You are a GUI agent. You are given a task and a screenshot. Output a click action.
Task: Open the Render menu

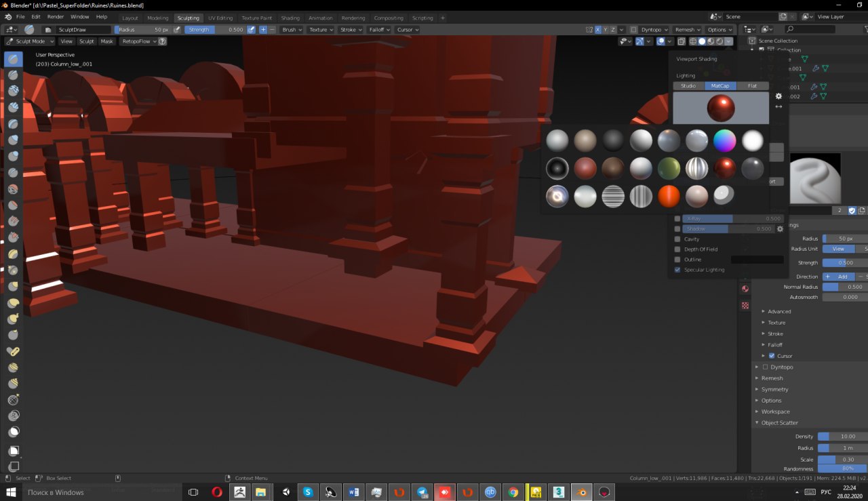55,17
